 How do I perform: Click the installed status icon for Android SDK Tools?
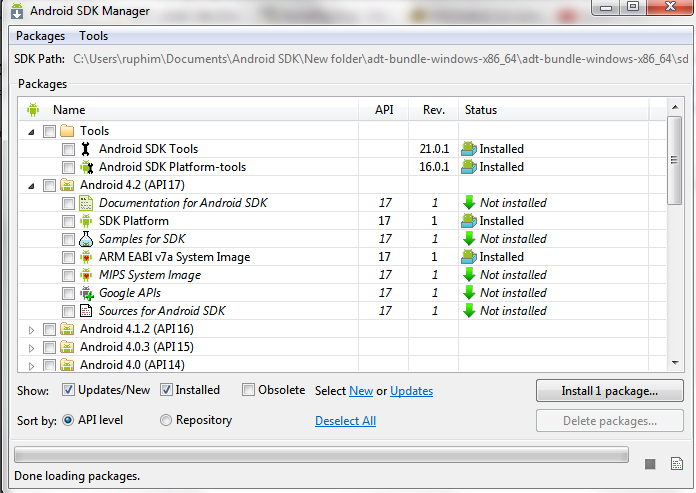(469, 149)
